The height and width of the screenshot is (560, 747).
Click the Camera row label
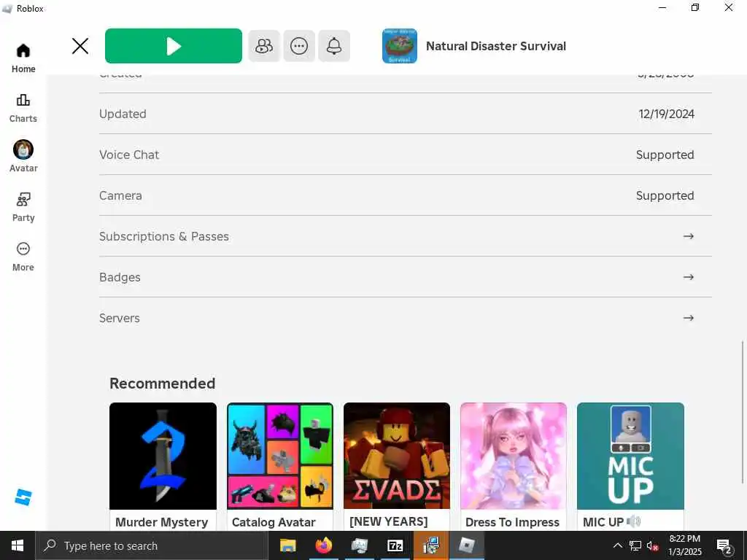[120, 195]
